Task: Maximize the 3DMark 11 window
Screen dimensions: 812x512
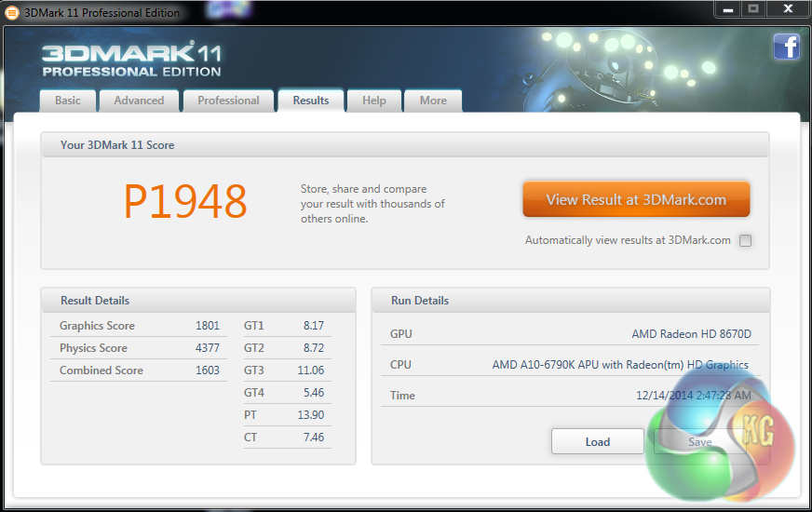Action: [x=753, y=9]
